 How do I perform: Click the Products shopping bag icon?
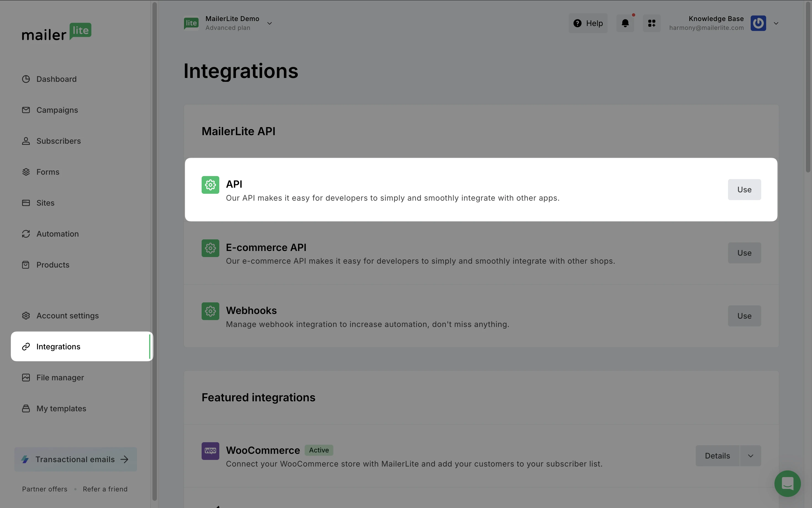point(26,265)
